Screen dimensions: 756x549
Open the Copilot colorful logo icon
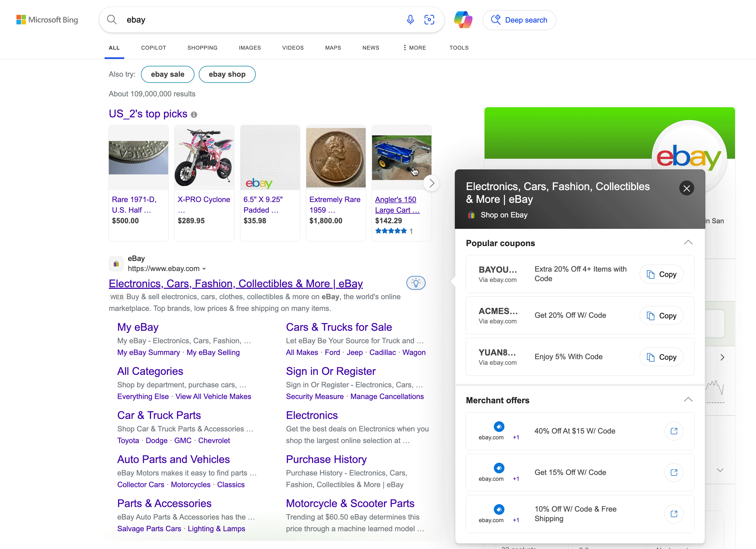[x=463, y=20]
